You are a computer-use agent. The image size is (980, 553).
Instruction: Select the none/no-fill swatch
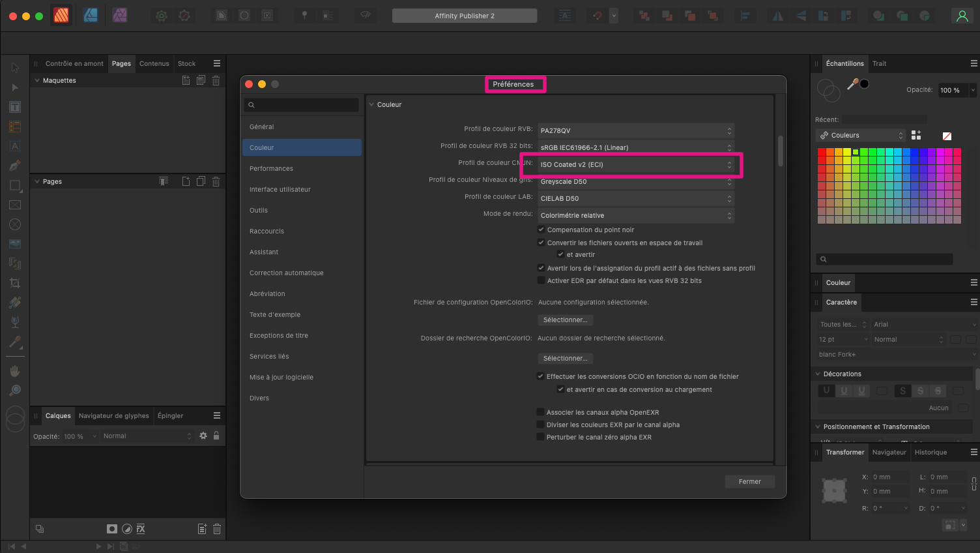pos(947,136)
